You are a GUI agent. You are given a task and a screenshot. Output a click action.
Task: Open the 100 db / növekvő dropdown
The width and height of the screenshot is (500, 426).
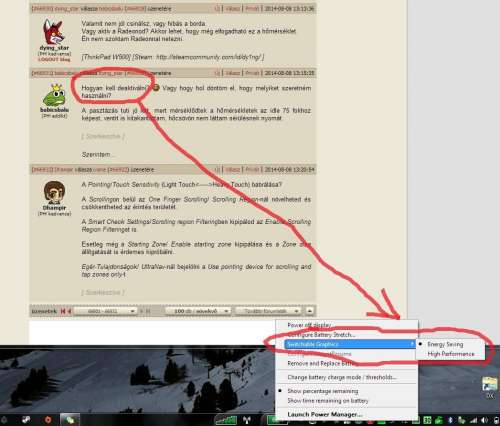point(198,311)
